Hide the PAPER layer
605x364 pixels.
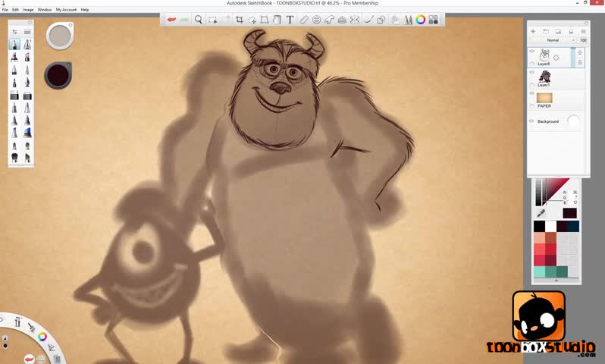coord(531,93)
